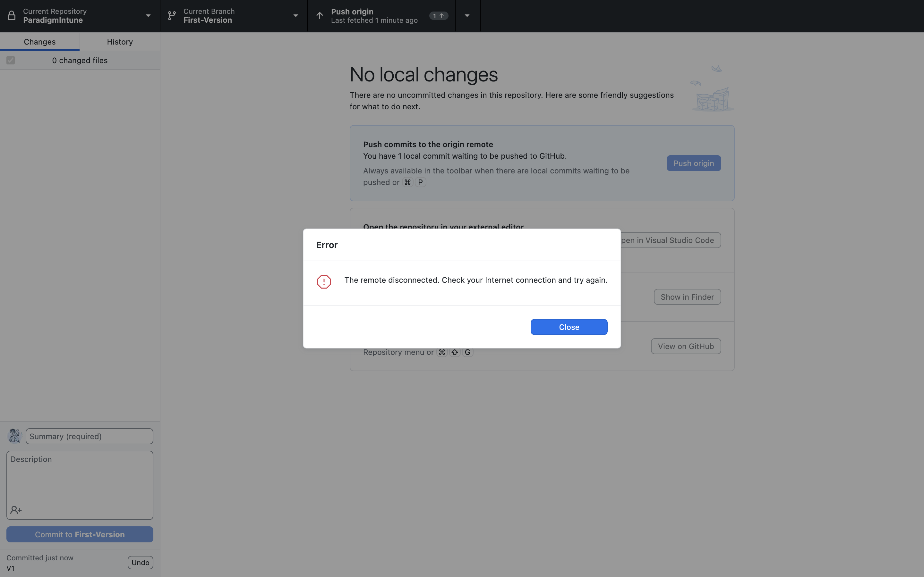This screenshot has width=924, height=577.
Task: Click inside the Description text area
Action: [x=80, y=485]
